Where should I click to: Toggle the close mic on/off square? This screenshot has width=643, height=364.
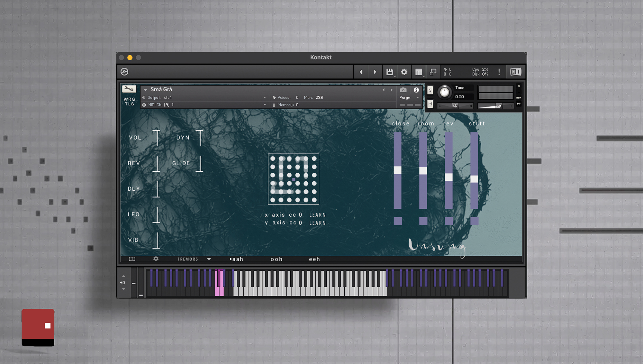click(398, 221)
